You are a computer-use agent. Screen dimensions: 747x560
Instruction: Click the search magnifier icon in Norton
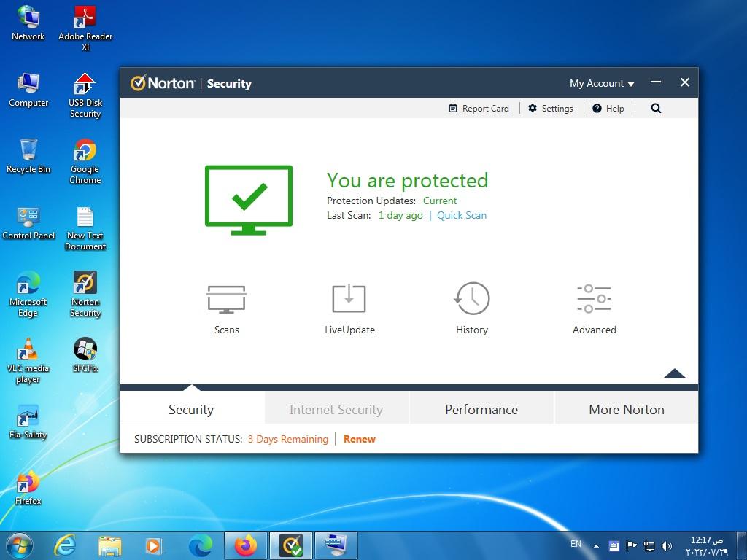tap(656, 109)
